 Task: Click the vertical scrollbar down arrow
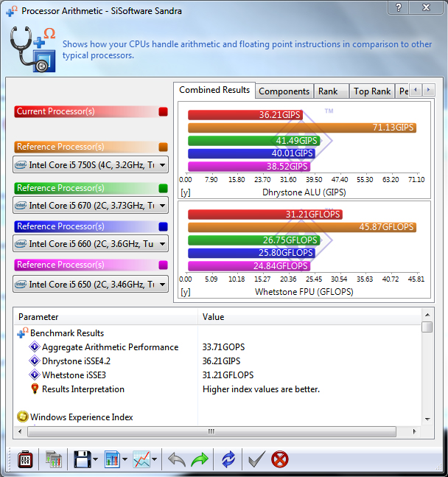[x=427, y=419]
